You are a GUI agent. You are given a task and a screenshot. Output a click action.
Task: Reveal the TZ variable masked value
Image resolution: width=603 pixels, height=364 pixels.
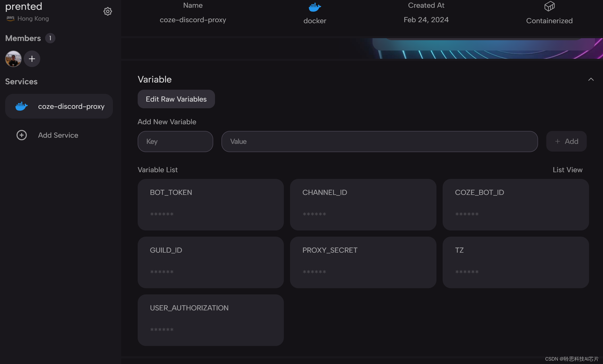pos(467,272)
